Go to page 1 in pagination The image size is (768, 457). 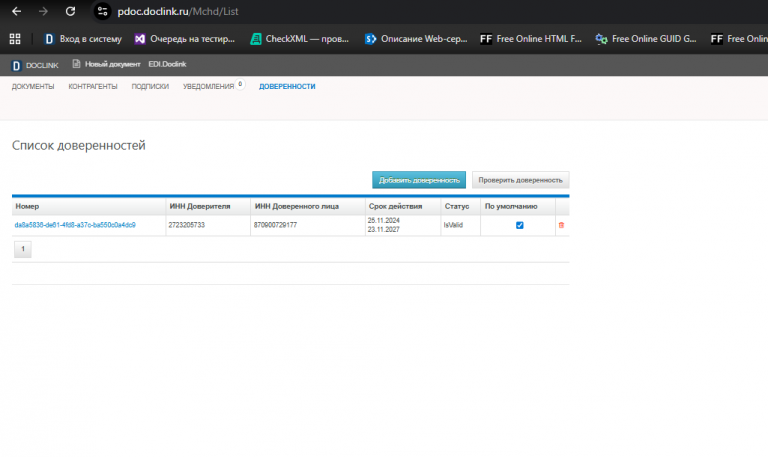23,249
